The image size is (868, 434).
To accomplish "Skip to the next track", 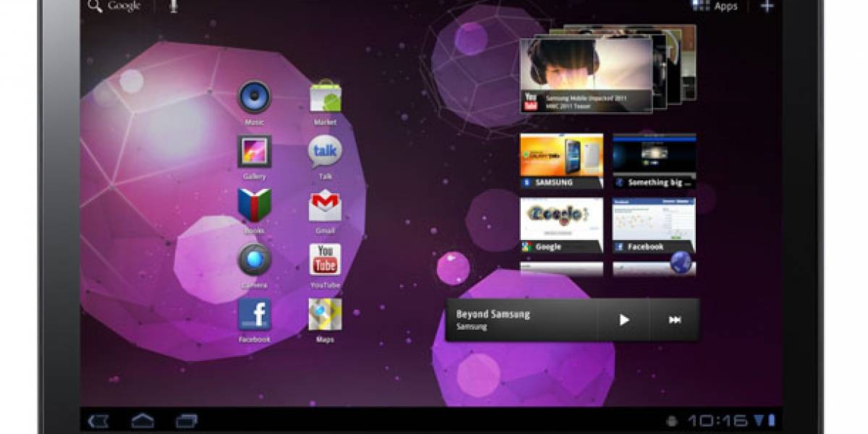I will (675, 320).
